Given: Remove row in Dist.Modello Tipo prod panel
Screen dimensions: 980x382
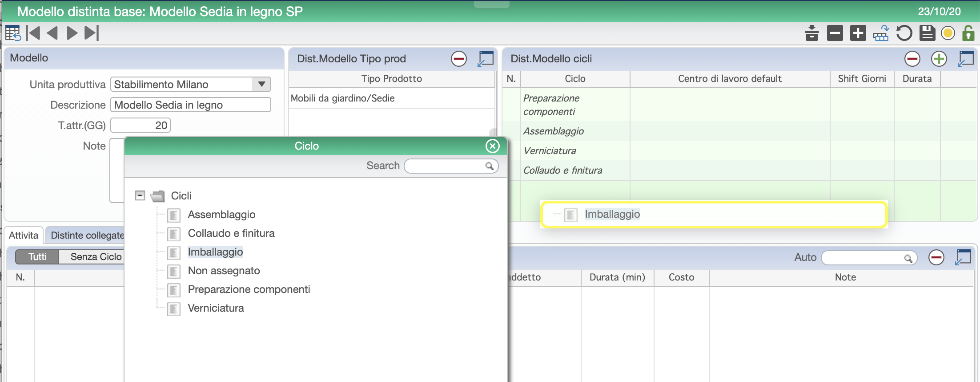Looking at the screenshot, I should tap(459, 59).
